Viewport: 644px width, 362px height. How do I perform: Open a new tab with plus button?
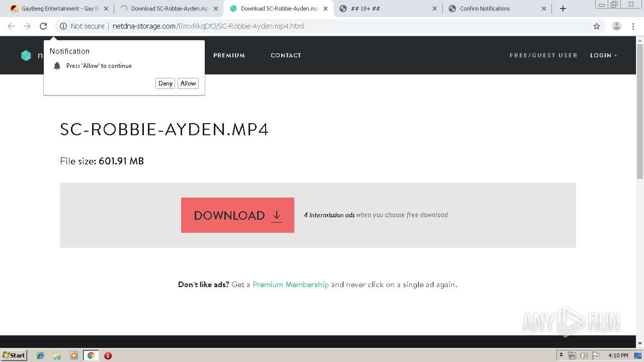coord(563,9)
